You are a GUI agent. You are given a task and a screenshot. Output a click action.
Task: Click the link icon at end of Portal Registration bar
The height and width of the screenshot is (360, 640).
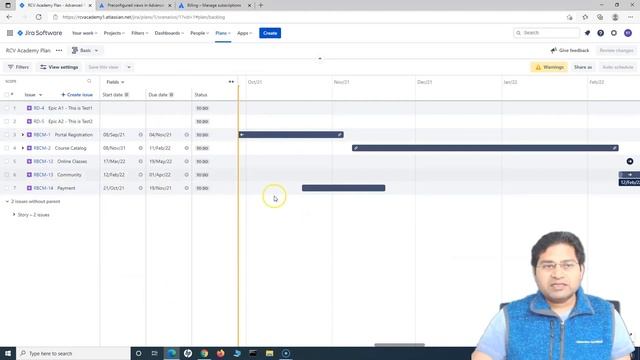coord(340,134)
